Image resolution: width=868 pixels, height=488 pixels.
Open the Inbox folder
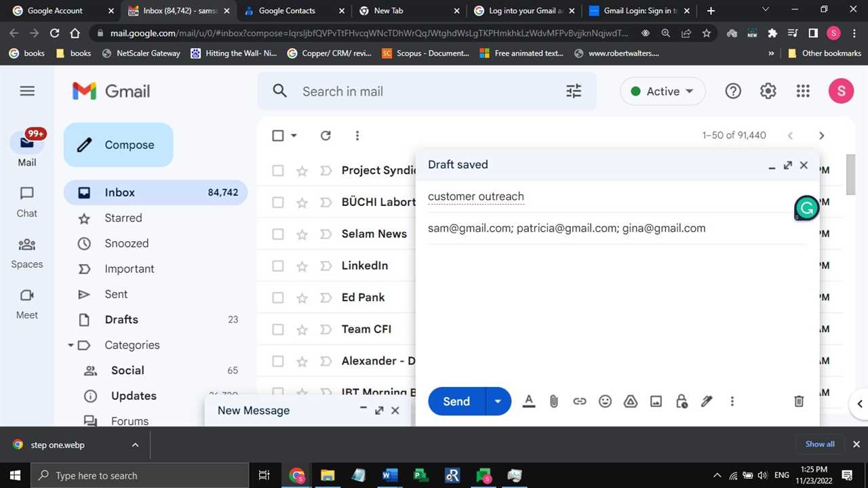click(x=155, y=192)
